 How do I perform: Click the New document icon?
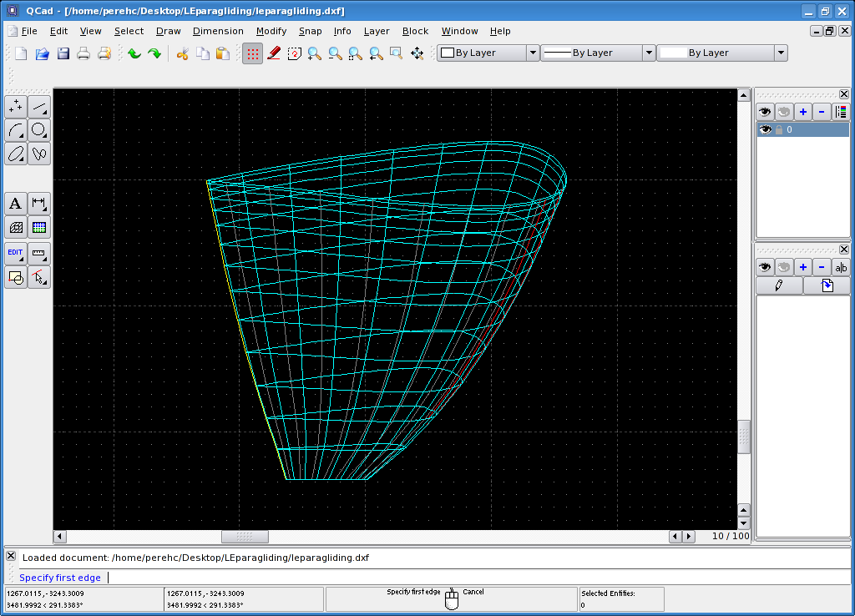coord(21,53)
